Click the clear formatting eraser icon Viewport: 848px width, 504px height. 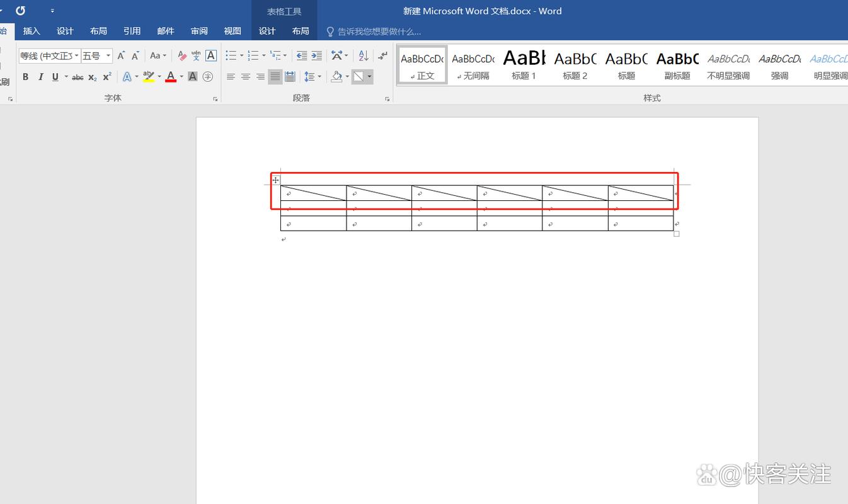(x=181, y=55)
